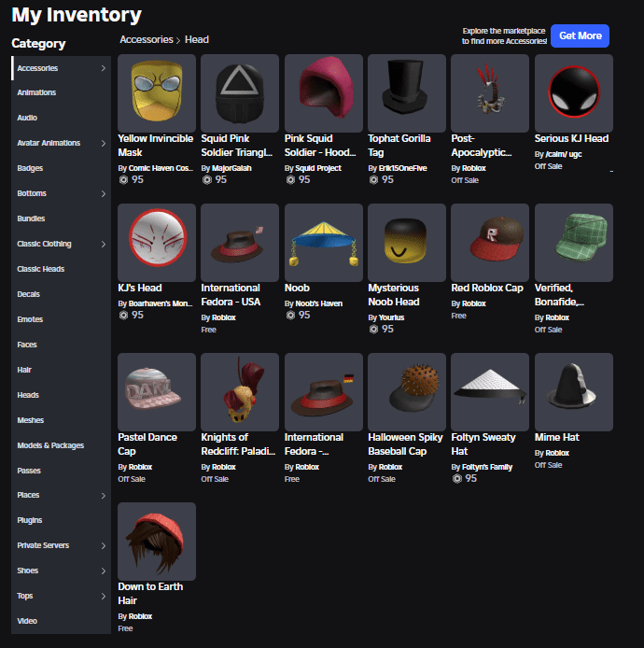
Task: Select the International Fedora with German flag
Action: [324, 392]
